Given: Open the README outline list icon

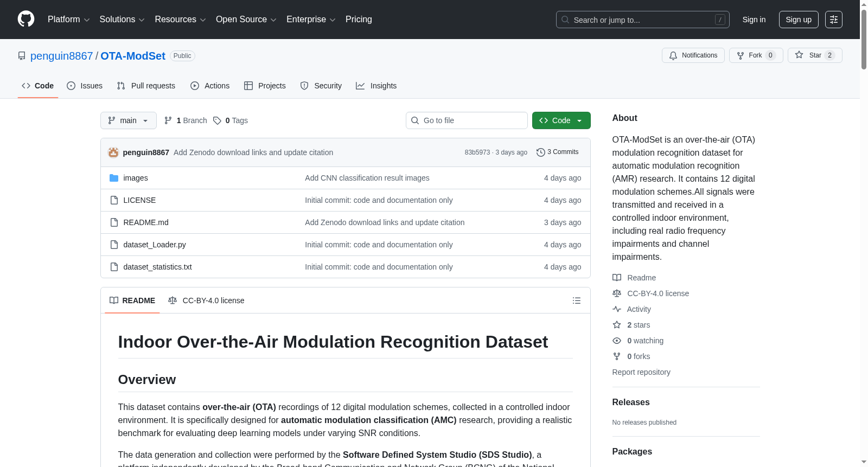Looking at the screenshot, I should pyautogui.click(x=577, y=300).
